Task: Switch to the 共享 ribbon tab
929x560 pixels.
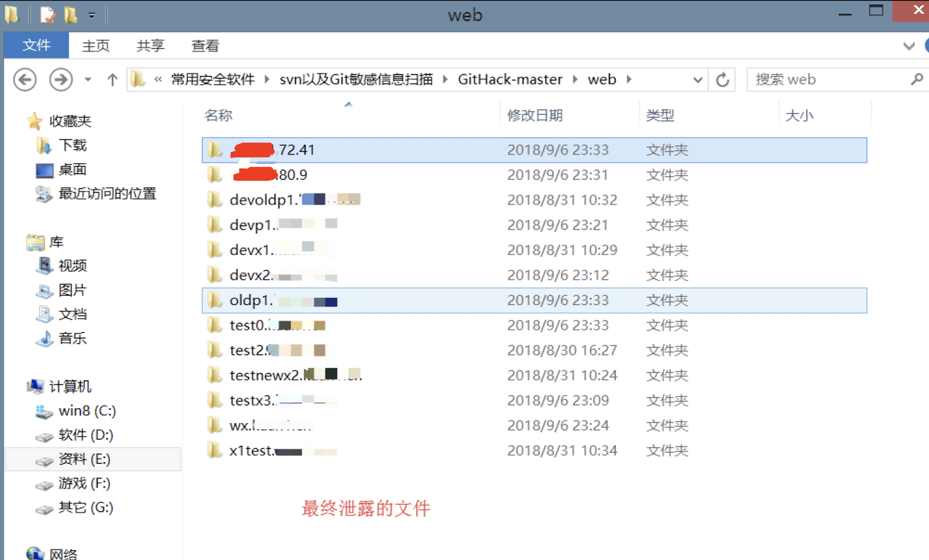Action: (x=151, y=46)
